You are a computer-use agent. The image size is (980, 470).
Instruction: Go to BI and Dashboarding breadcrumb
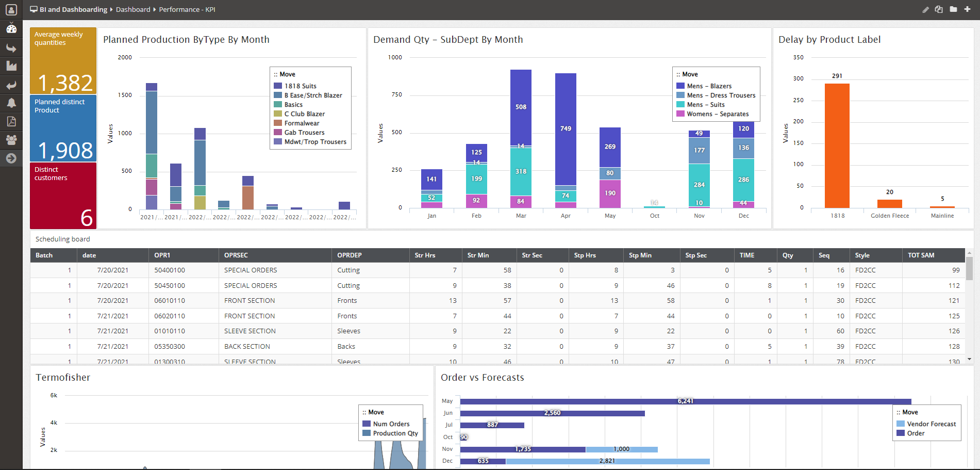(x=73, y=10)
